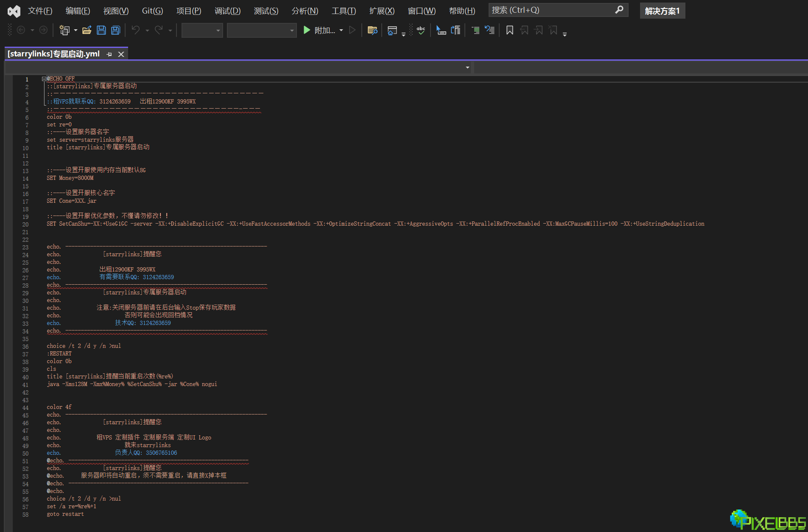Go to next bookmark icon
808x532 pixels.
coord(539,30)
